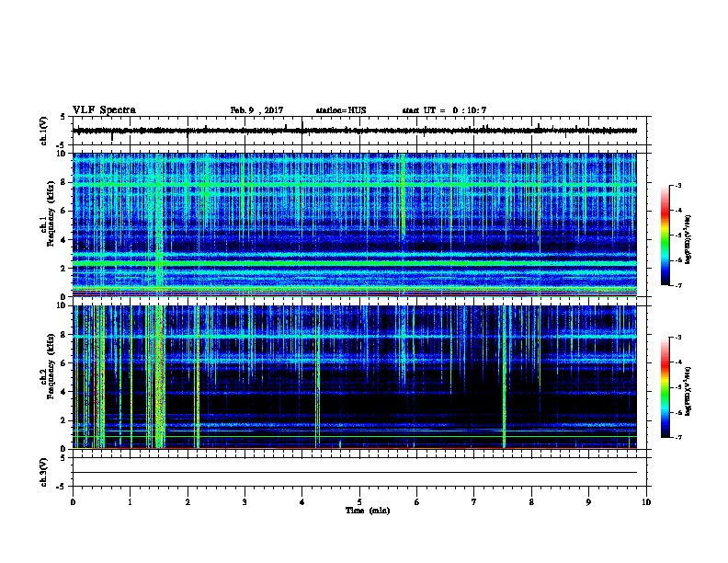Screen dimensions: 728x563
Task: Click the vertical streak near 7.5 min in ch.2 spectrogram
Action: [x=505, y=377]
